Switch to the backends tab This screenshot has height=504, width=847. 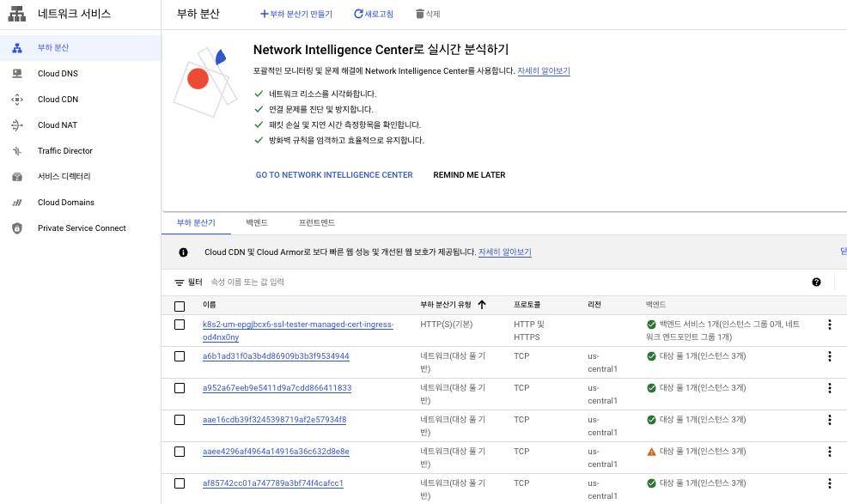(x=257, y=223)
